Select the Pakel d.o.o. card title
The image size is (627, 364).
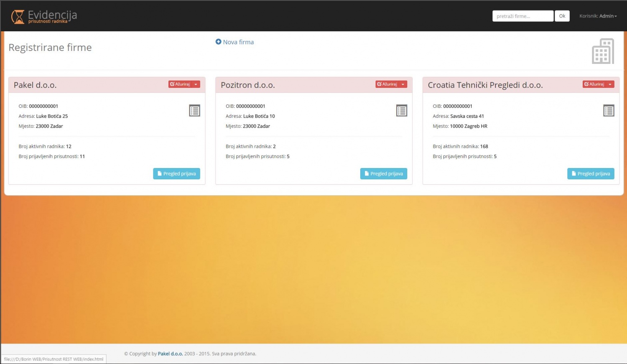coord(35,85)
